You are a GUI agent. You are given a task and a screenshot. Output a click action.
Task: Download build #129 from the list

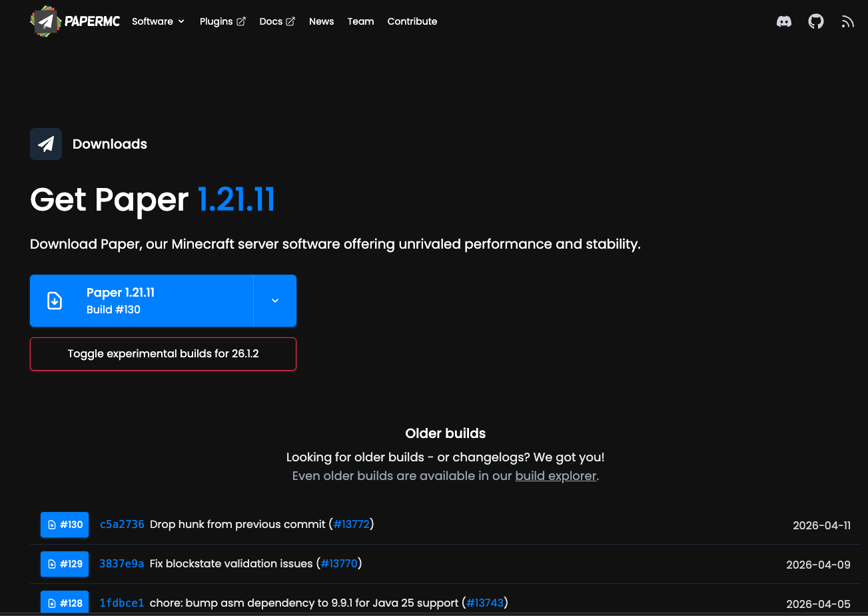pyautogui.click(x=65, y=564)
